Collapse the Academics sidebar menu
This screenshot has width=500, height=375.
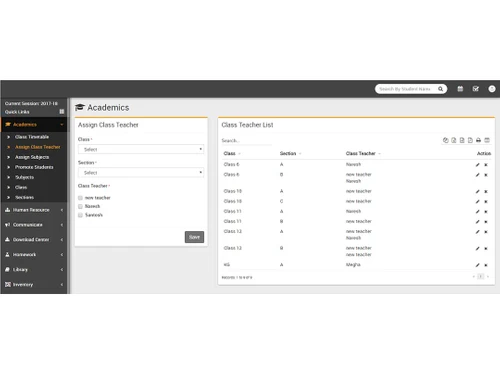tap(33, 124)
